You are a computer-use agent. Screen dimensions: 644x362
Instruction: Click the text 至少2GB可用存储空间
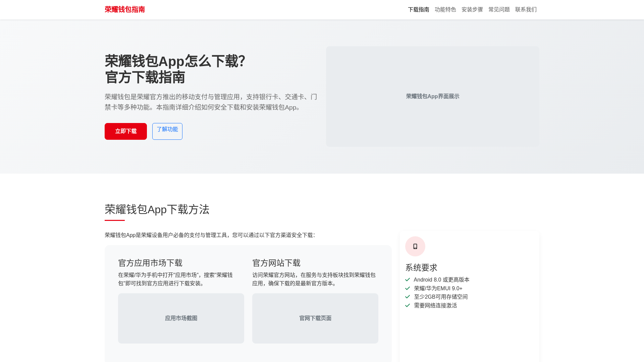pos(441,297)
